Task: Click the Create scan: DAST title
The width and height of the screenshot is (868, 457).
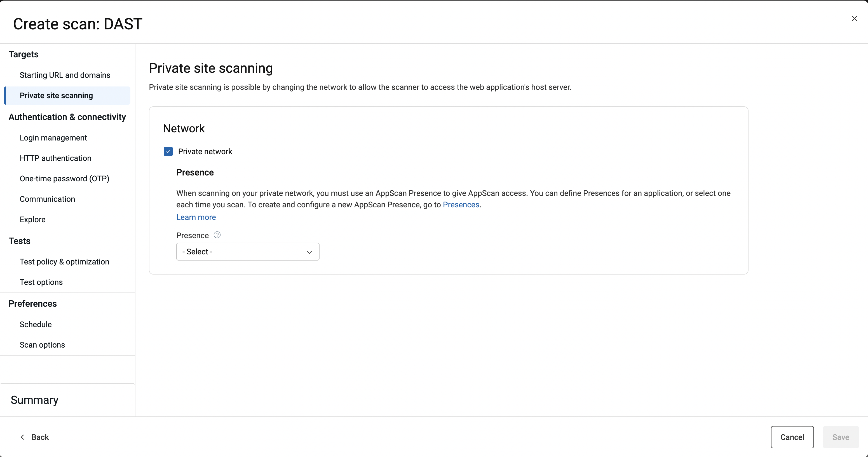Action: pos(78,24)
